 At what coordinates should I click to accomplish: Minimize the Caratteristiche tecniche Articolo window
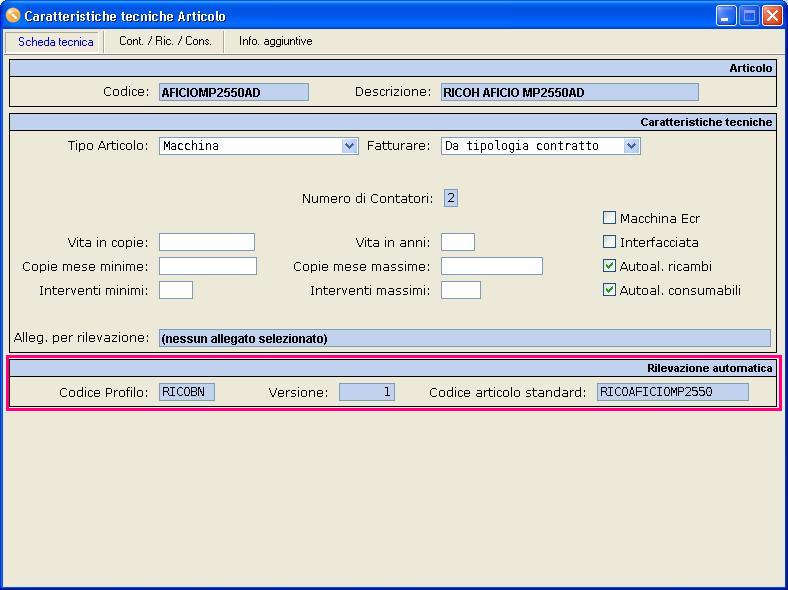[726, 16]
